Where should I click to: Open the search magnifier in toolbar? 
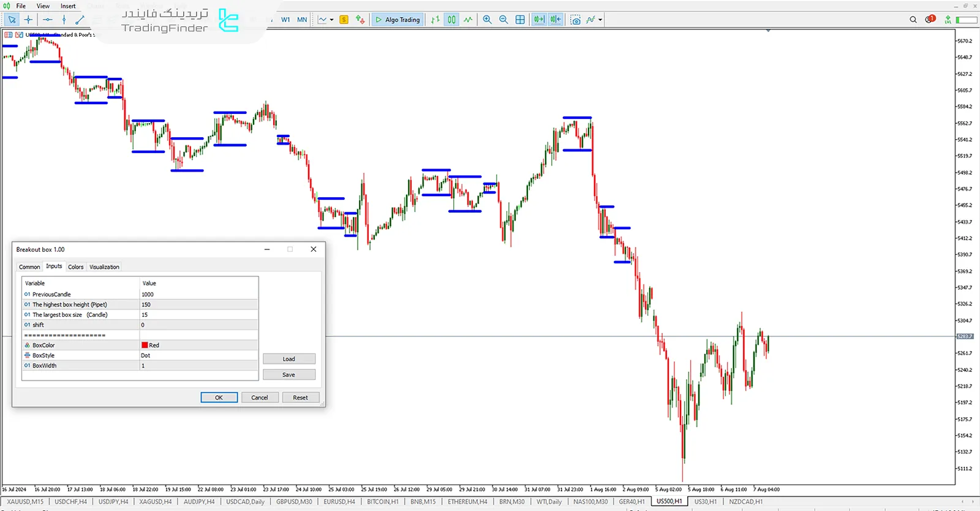pos(913,20)
